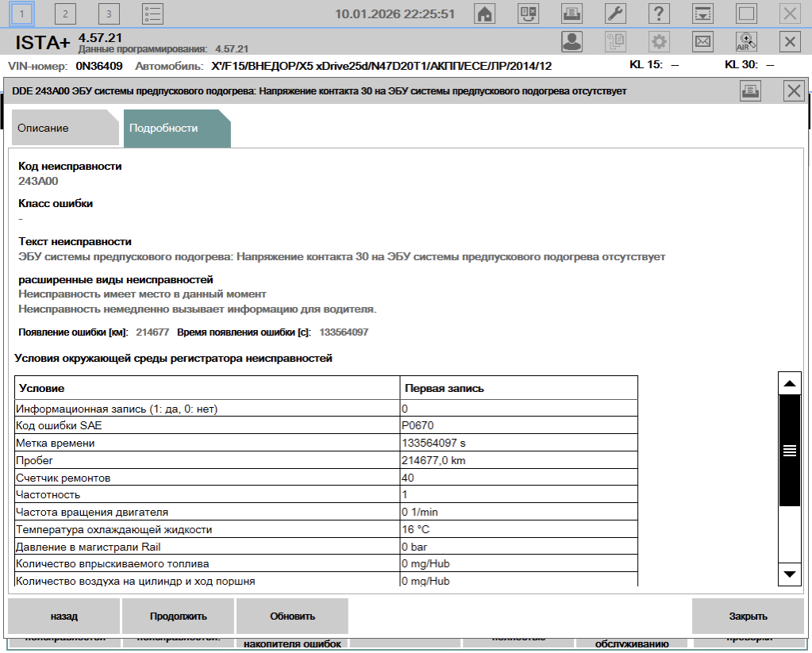Select session 1 button
Image resolution: width=812 pixels, height=653 pixels.
pos(22,13)
